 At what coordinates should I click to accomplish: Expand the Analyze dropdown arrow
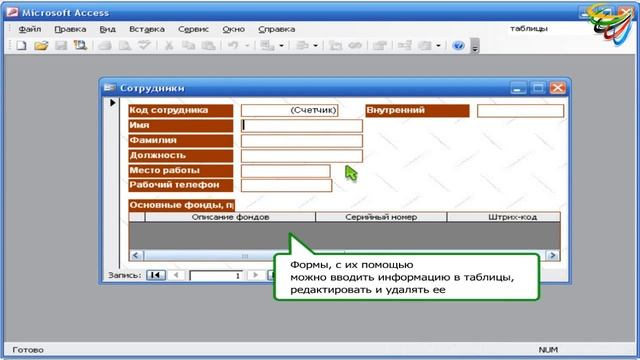[315, 45]
